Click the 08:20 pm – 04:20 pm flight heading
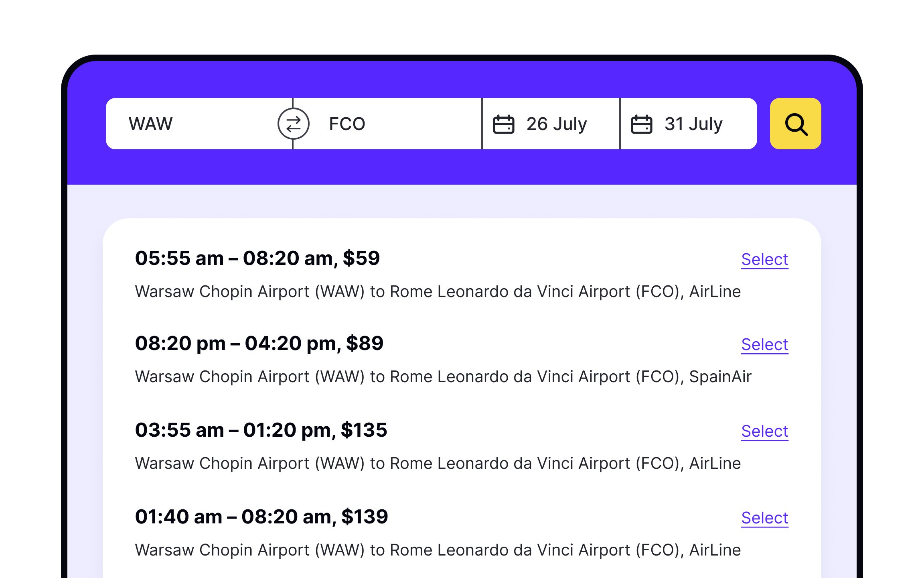Image resolution: width=924 pixels, height=578 pixels. (259, 344)
